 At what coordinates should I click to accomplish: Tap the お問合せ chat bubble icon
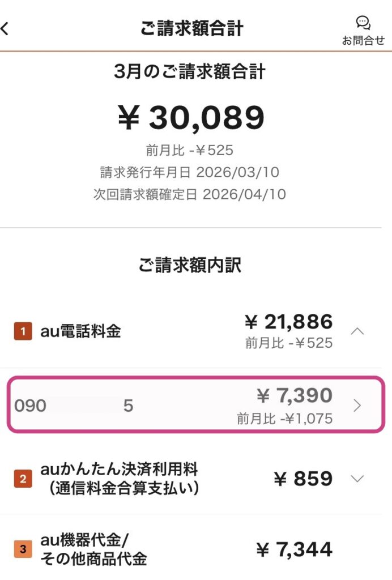363,22
